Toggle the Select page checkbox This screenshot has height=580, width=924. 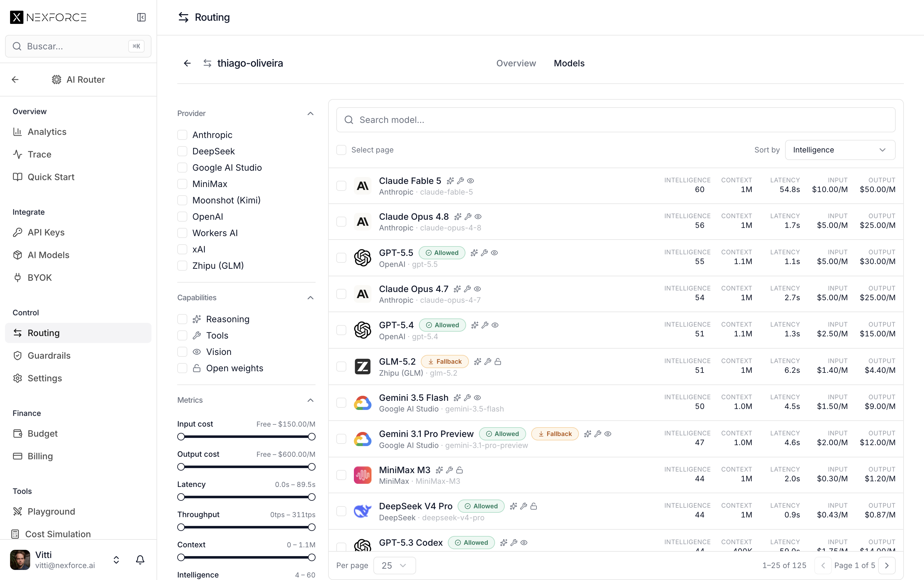coord(341,150)
